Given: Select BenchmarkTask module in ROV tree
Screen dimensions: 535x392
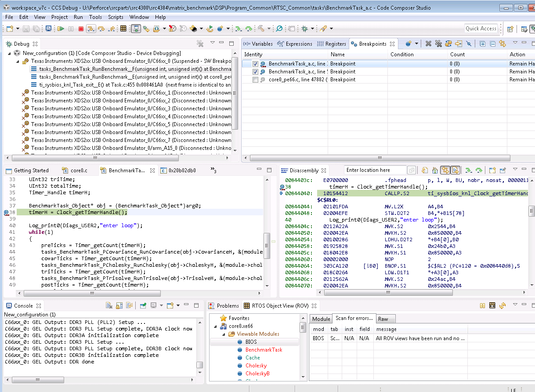Looking at the screenshot, I should [264, 350].
